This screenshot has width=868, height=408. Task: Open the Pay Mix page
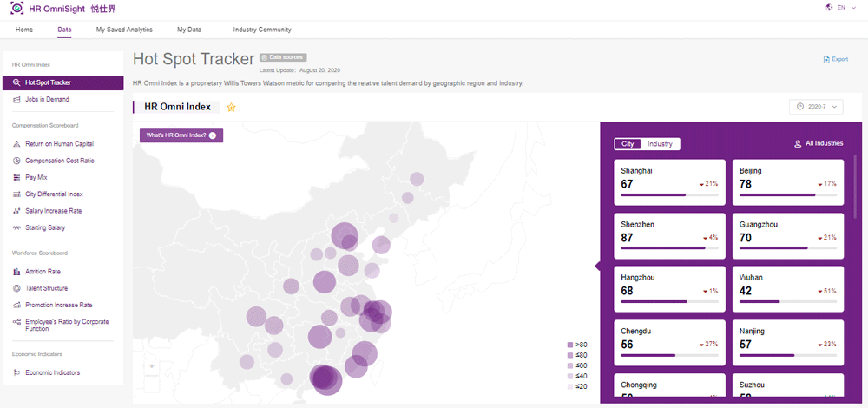(35, 178)
